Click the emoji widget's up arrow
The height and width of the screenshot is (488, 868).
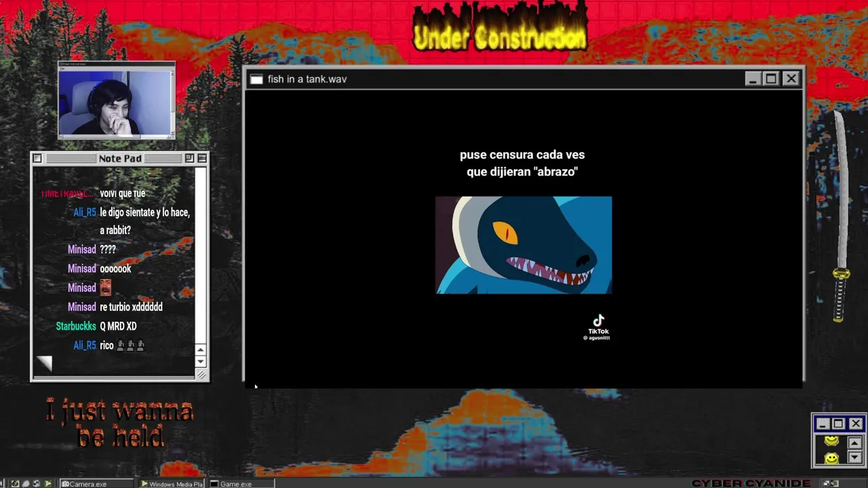854,443
